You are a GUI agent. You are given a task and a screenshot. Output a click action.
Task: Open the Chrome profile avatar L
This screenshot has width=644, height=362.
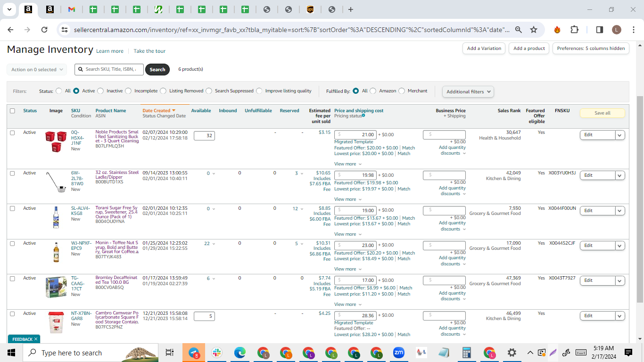617,30
